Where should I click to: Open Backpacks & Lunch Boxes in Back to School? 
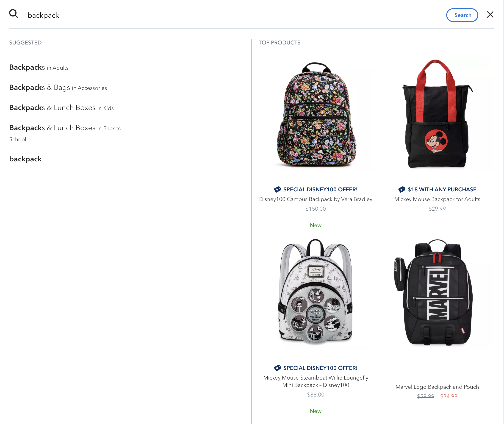pos(65,128)
